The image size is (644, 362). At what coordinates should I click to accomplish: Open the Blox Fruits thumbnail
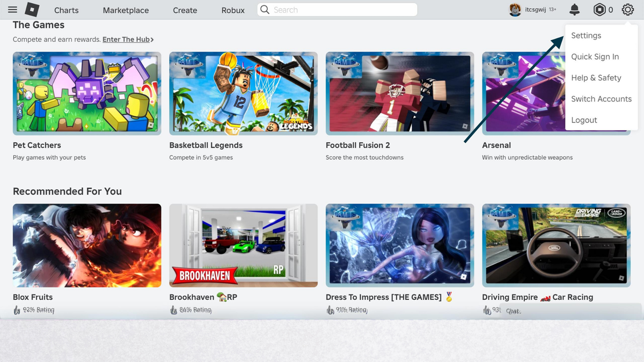[x=87, y=245]
